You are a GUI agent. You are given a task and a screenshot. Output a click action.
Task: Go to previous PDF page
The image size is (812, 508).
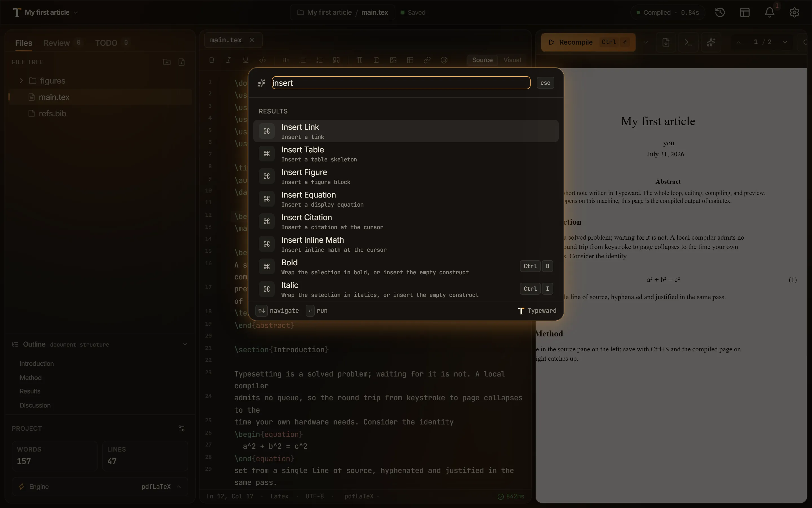[738, 42]
